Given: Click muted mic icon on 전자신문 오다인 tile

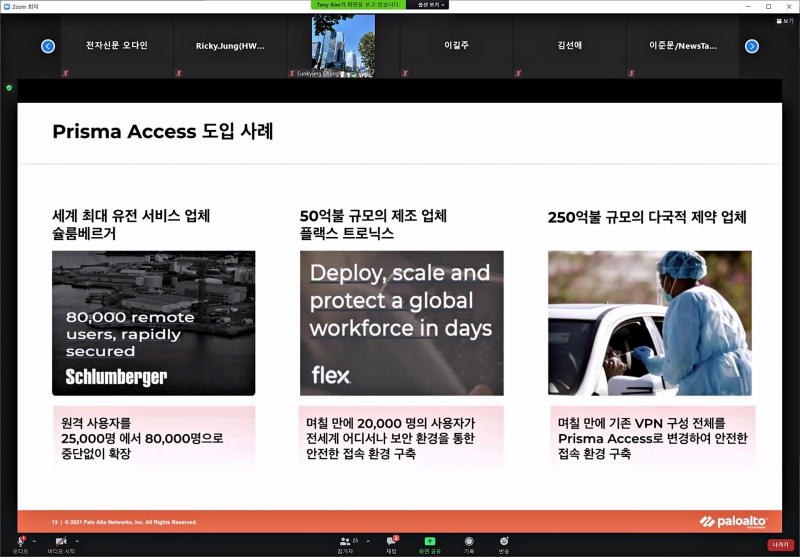Looking at the screenshot, I should coord(66,73).
